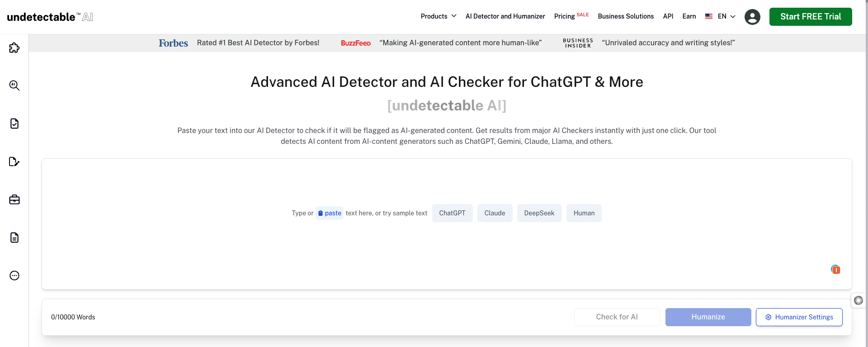Open the more options ellipsis sidebar icon
The image size is (868, 347).
click(x=14, y=276)
